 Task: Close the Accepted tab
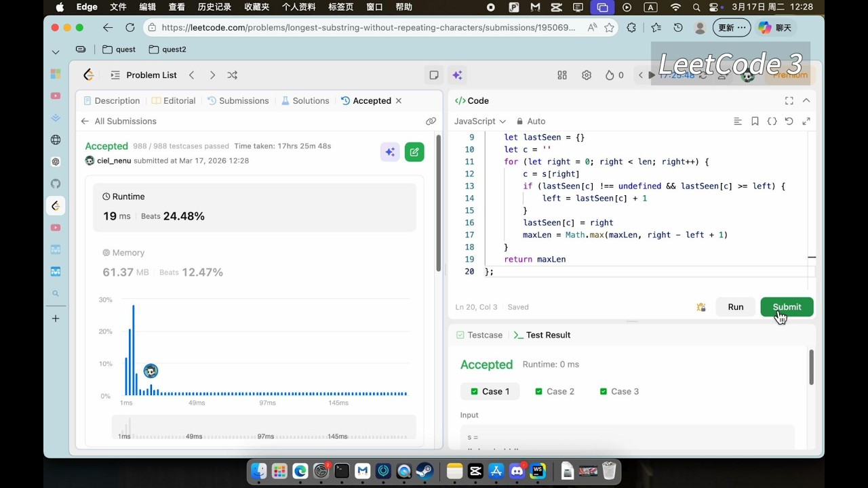[x=399, y=100]
